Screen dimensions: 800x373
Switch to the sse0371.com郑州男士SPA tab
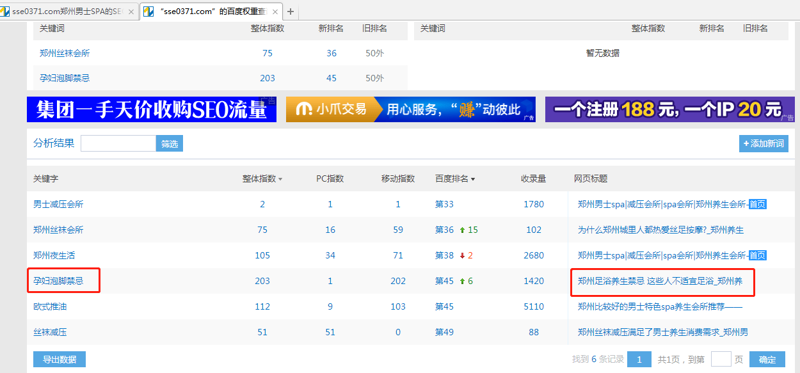pyautogui.click(x=69, y=11)
